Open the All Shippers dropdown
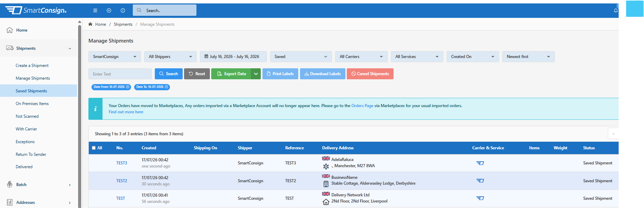This screenshot has width=644, height=208. 170,57
